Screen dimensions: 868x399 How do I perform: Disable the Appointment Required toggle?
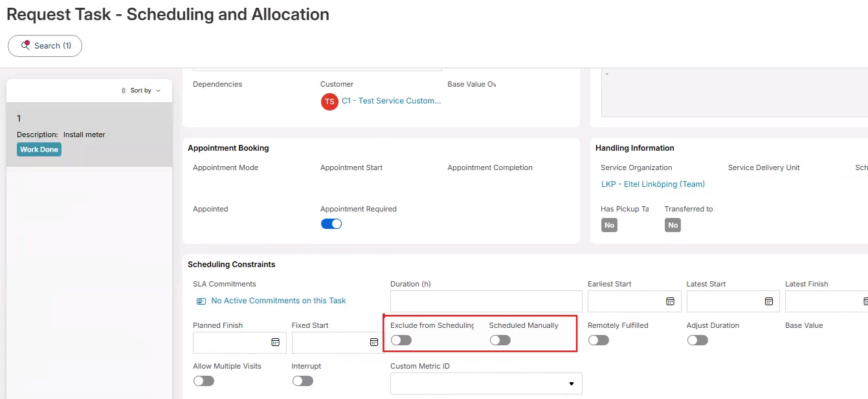pyautogui.click(x=331, y=224)
